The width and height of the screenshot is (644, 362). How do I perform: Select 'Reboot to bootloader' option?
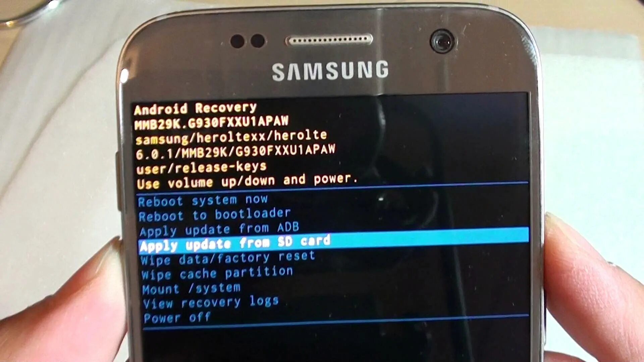coord(216,215)
